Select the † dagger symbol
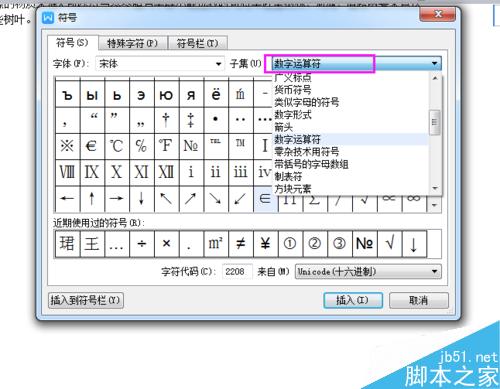Viewport: 500px width, 389px height. [167, 120]
